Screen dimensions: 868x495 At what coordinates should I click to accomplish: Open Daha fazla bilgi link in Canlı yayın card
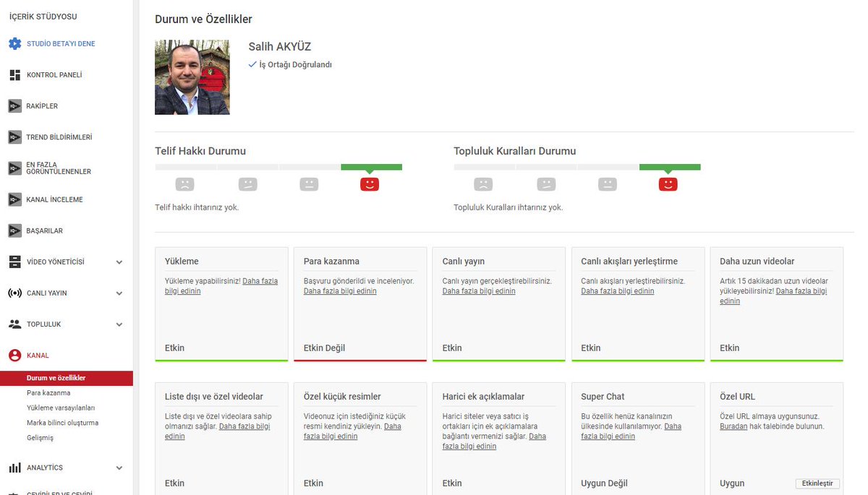click(x=479, y=291)
